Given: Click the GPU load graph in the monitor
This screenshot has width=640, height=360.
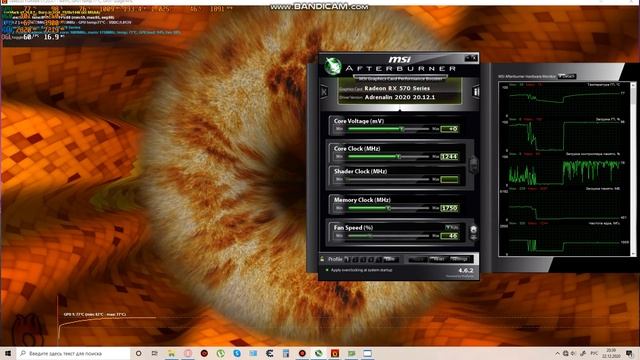Looking at the screenshot, I should [565, 136].
